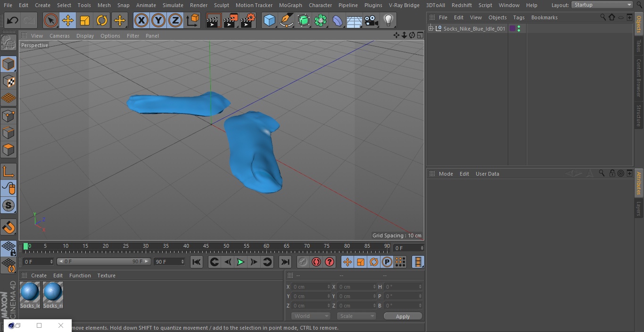
Task: Open Edit Render Settings icon
Action: click(248, 20)
